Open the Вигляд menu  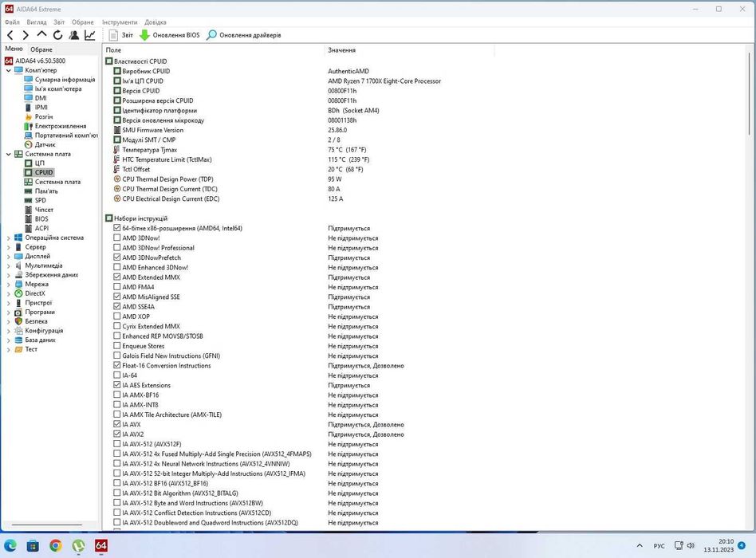(37, 22)
